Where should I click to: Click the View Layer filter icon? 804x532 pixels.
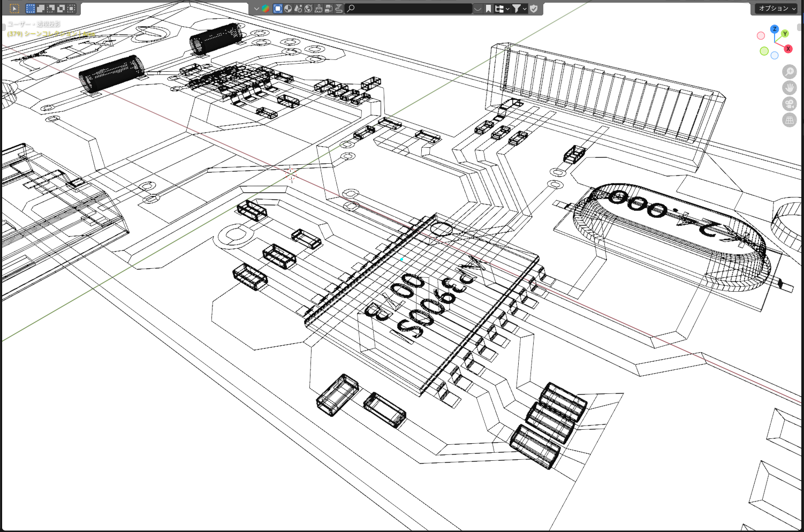[278, 9]
